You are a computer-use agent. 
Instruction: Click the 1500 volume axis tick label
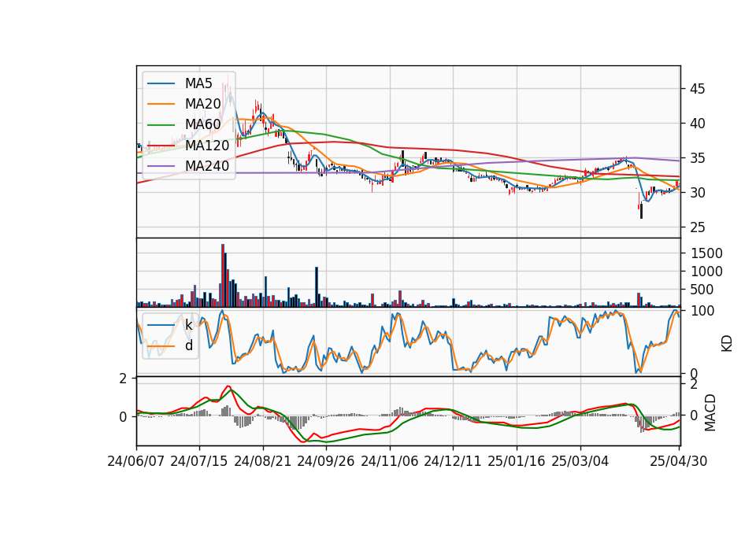point(706,253)
